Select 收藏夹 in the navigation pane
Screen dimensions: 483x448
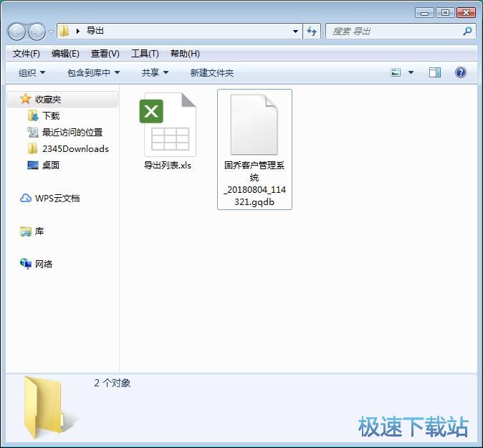tap(62, 99)
